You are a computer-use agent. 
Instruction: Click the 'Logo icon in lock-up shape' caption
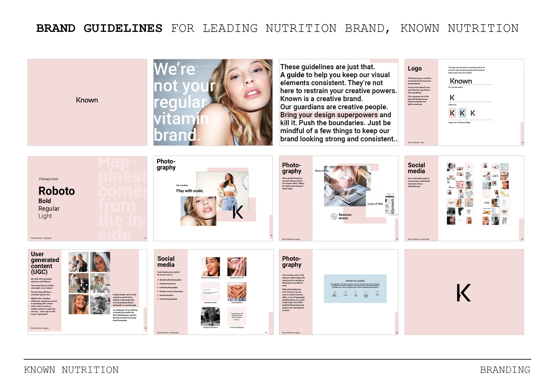[x=459, y=122]
